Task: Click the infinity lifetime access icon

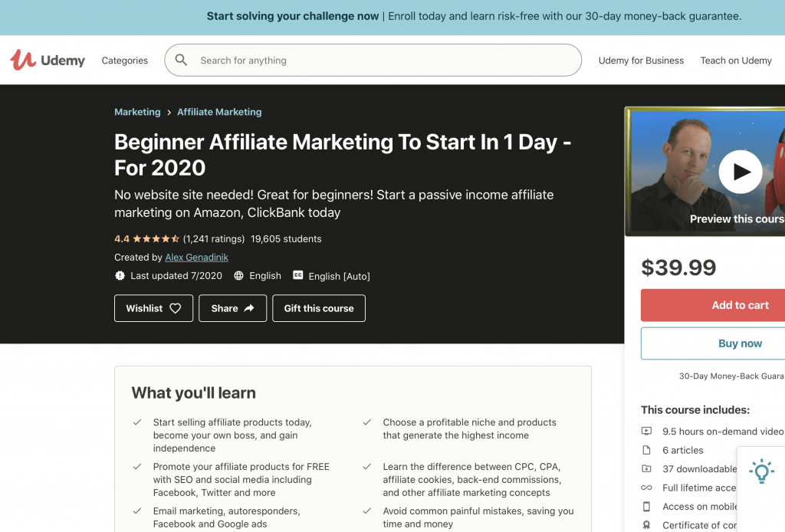Action: pos(646,488)
